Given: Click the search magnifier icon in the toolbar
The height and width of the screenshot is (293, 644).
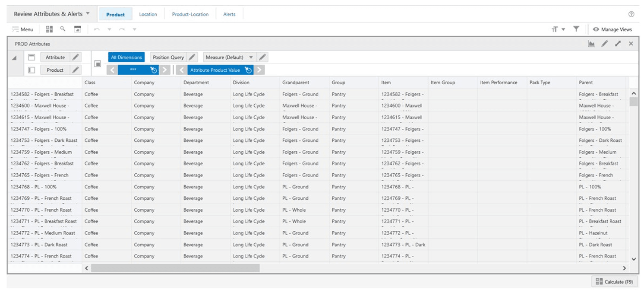Looking at the screenshot, I should (62, 29).
